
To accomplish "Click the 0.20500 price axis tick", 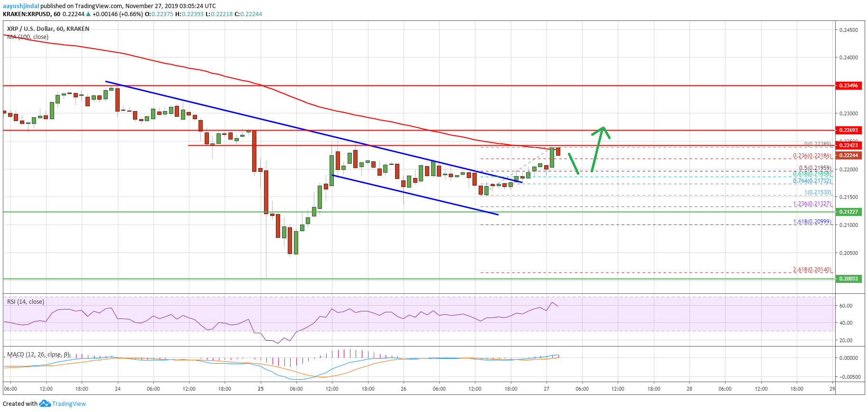I will pyautogui.click(x=849, y=253).
